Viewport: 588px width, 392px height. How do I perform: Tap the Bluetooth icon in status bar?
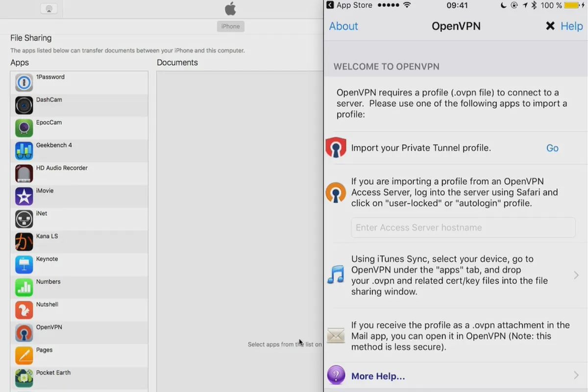(534, 5)
